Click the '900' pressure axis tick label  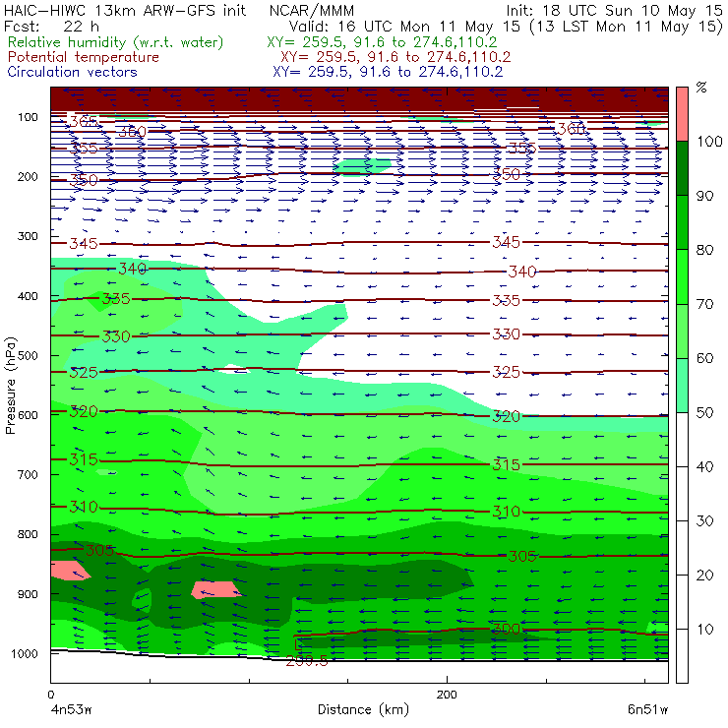[x=28, y=594]
